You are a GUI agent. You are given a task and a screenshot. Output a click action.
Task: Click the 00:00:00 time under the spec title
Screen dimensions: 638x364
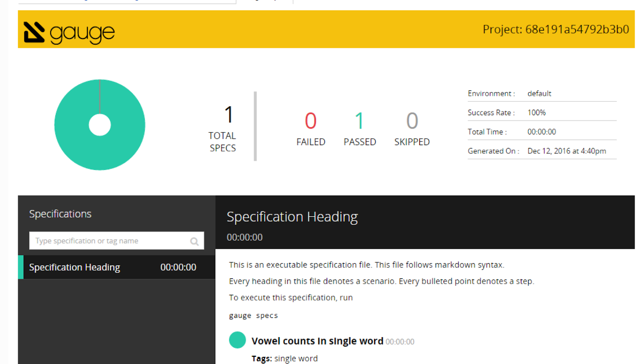click(x=244, y=237)
